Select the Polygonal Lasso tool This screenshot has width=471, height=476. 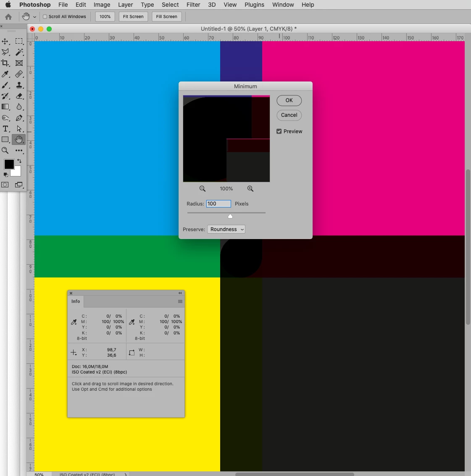[x=5, y=52]
